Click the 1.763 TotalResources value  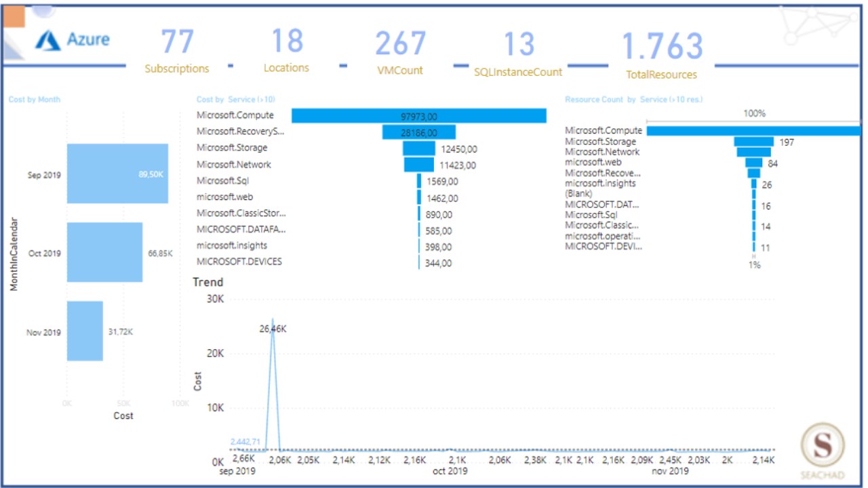[662, 46]
